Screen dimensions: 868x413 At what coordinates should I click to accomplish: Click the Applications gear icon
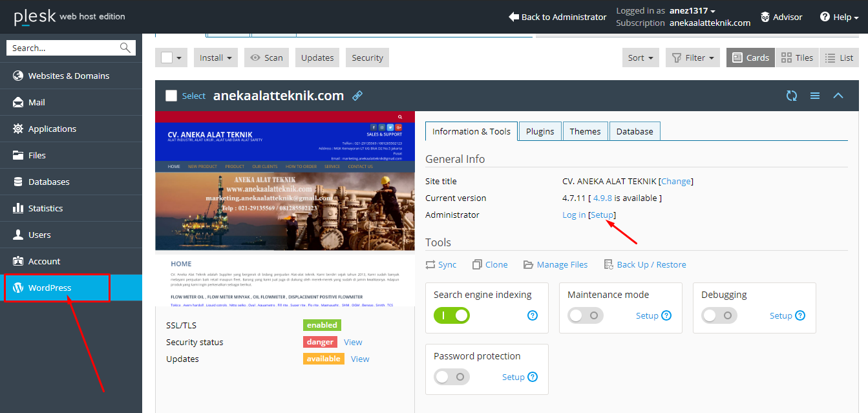tap(17, 129)
